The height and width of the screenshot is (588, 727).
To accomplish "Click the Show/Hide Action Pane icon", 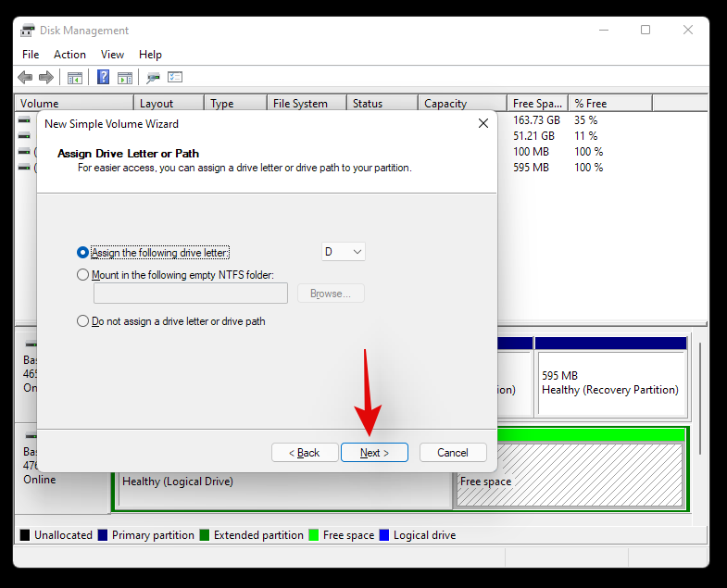I will [125, 78].
